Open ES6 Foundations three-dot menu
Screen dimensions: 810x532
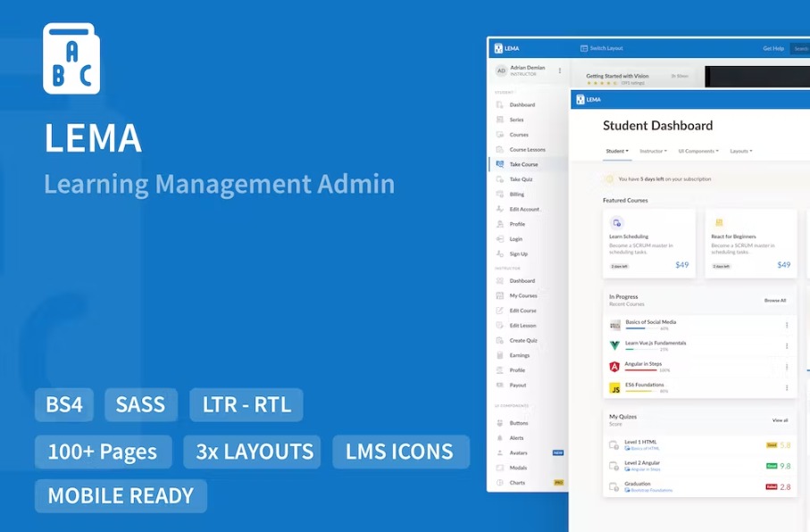(787, 388)
